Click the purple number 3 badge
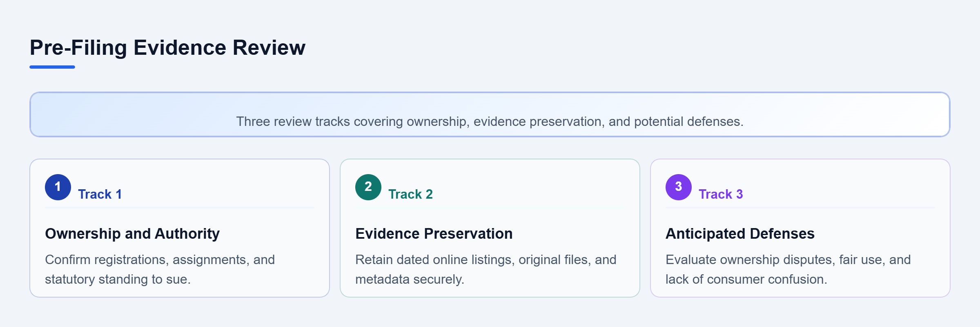 pyautogui.click(x=679, y=187)
